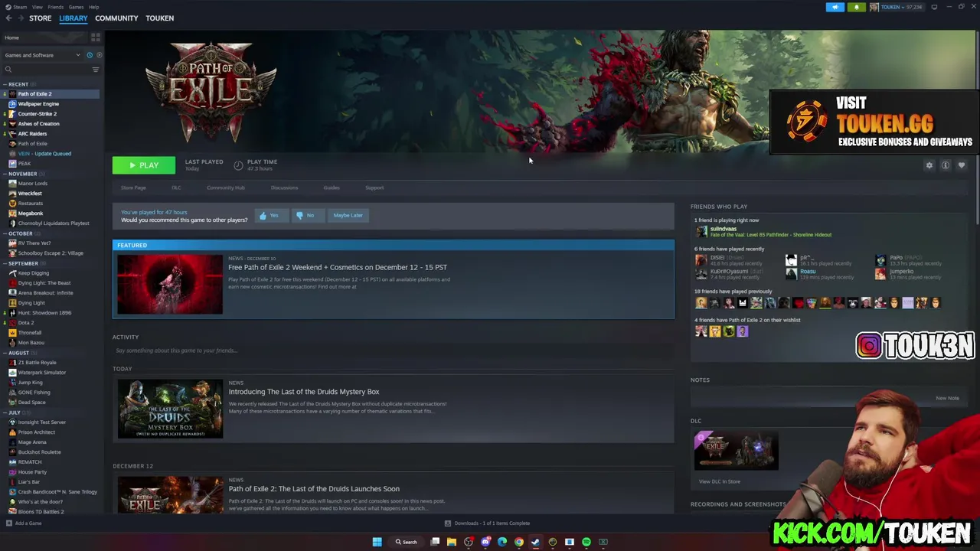
Task: Open the Support link
Action: pos(374,187)
